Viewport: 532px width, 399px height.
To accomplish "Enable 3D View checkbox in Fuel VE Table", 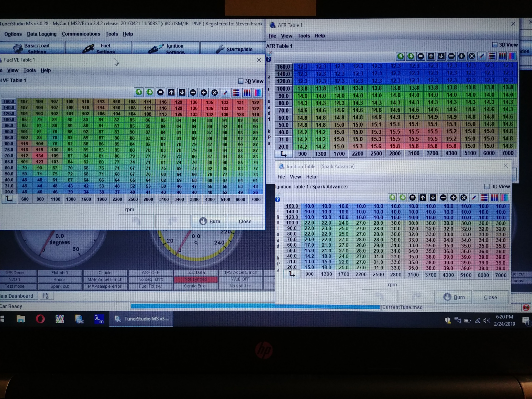I will coord(240,81).
